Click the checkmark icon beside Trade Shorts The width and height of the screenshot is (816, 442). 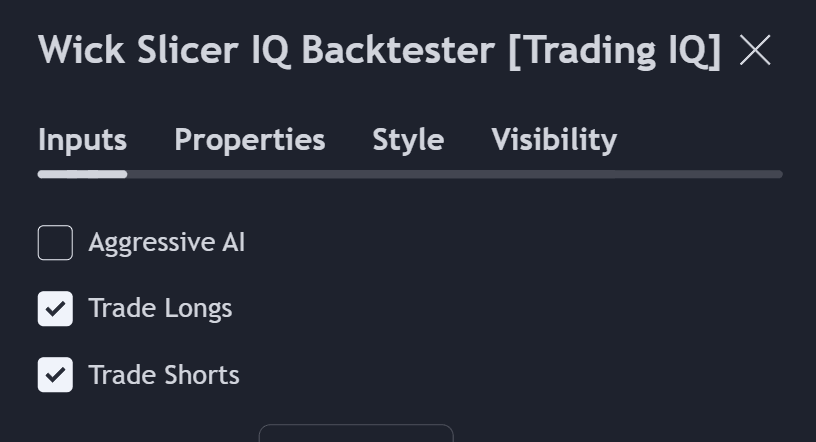click(55, 375)
